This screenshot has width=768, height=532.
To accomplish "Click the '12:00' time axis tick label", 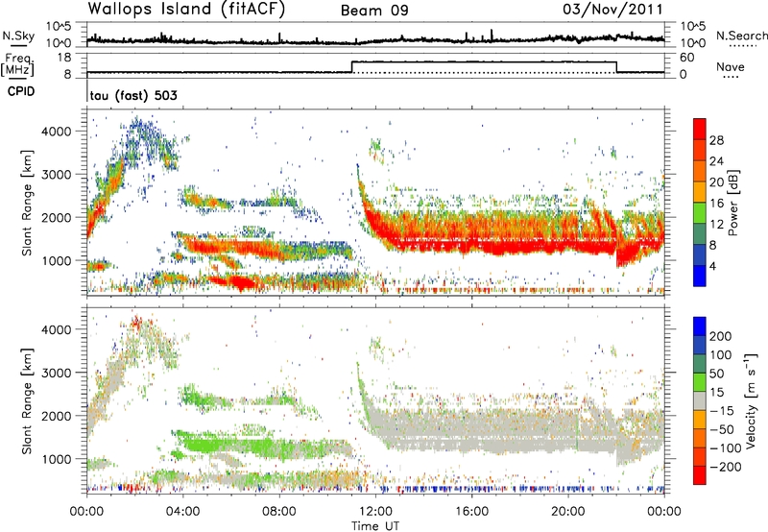I will point(375,512).
